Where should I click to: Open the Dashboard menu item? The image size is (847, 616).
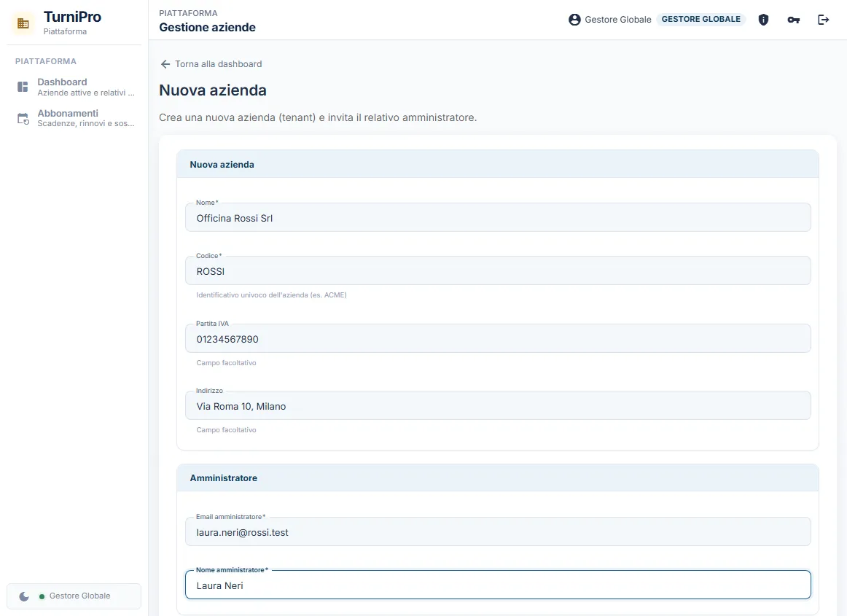click(x=76, y=87)
